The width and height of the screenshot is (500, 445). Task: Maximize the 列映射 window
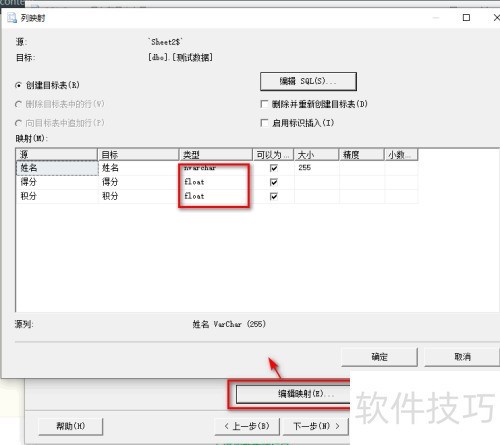[x=466, y=18]
